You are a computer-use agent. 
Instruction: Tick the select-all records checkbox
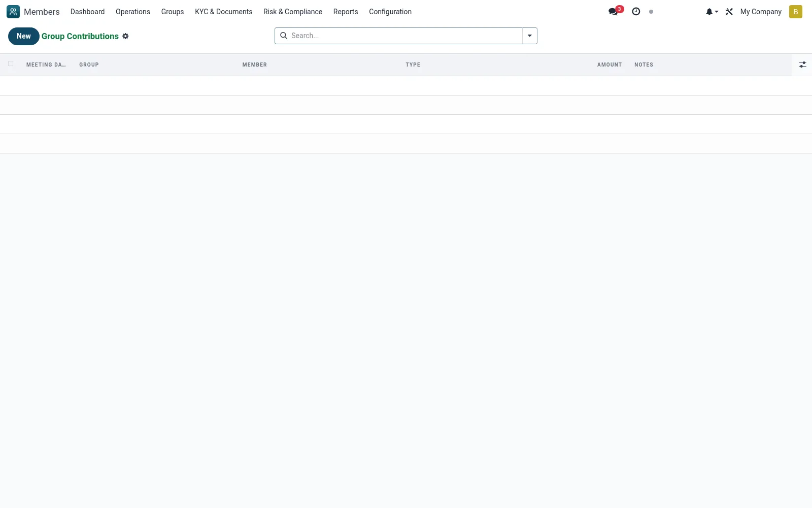[11, 63]
